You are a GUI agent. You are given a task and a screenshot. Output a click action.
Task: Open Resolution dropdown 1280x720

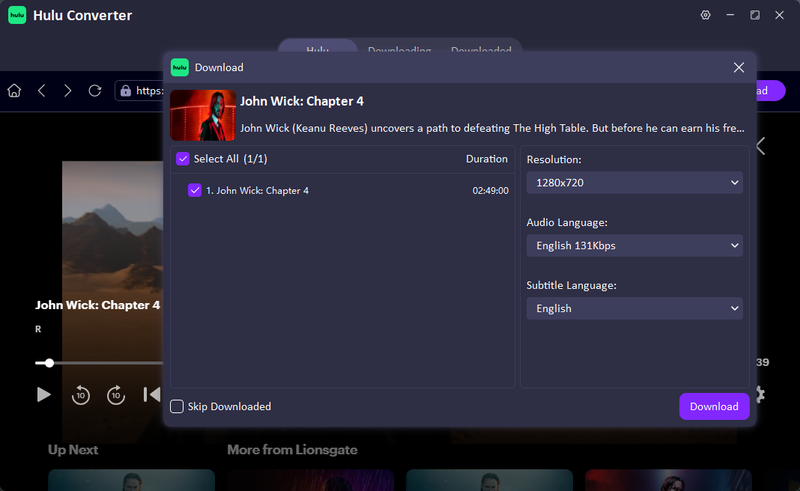tap(634, 183)
